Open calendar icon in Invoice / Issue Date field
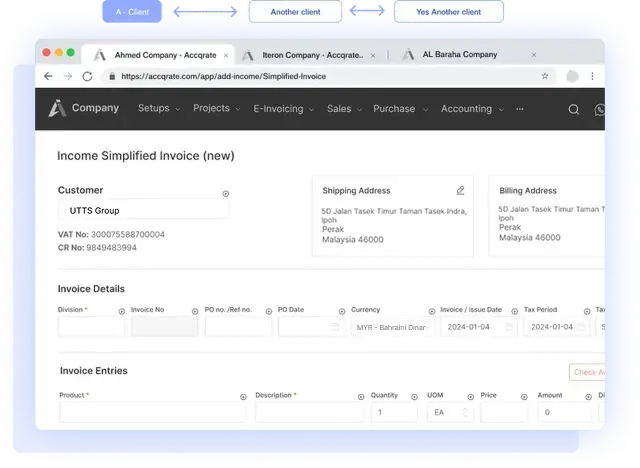640x468 pixels. click(509, 327)
